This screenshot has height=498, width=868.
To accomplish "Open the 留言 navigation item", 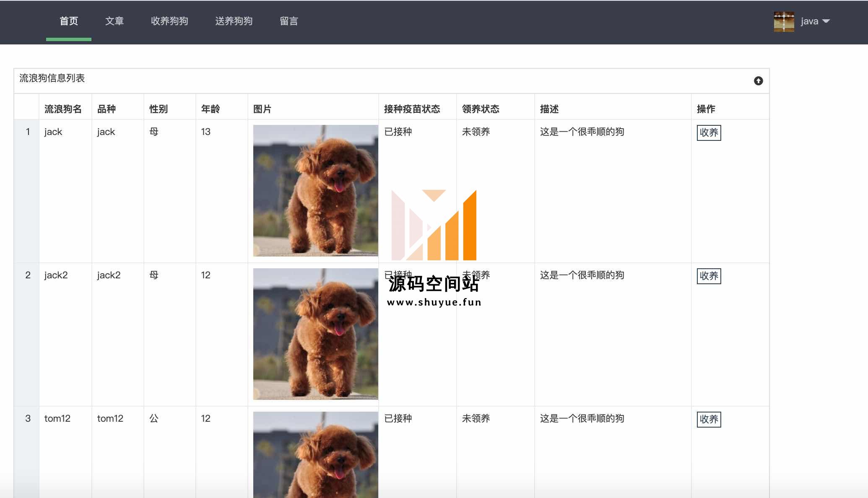I will click(288, 21).
